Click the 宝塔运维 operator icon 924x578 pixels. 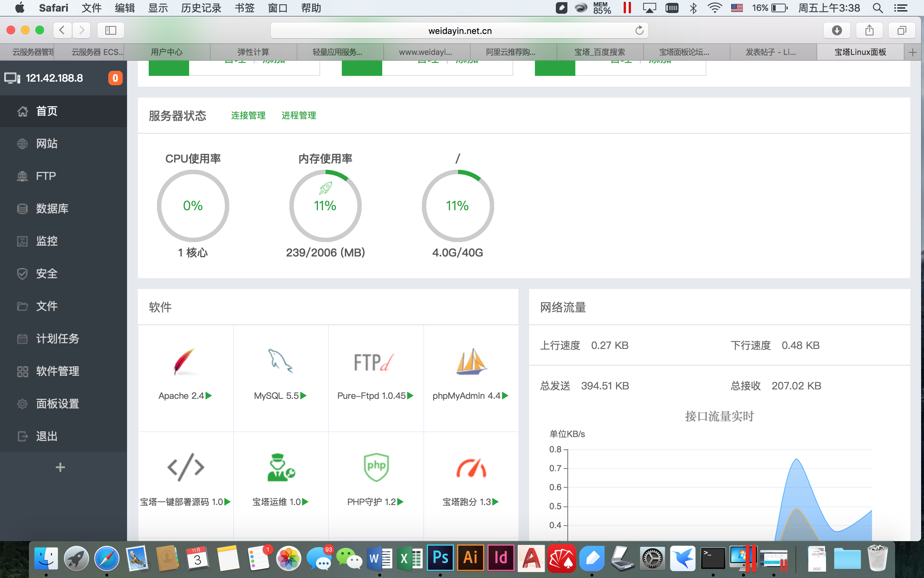tap(281, 467)
